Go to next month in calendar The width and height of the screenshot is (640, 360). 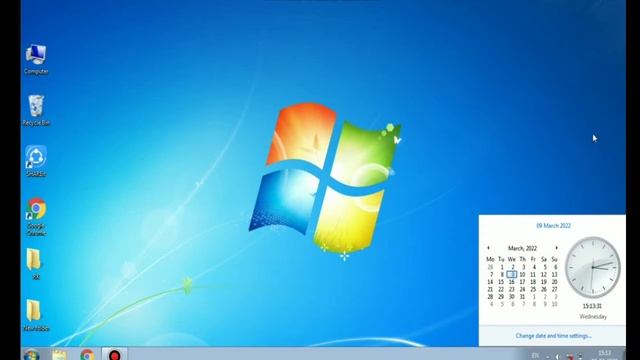point(556,248)
